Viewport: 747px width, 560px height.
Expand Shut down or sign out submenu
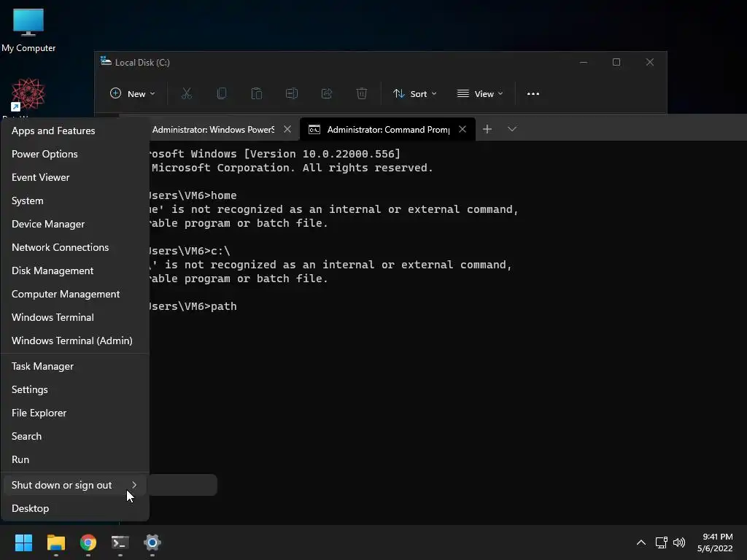tap(75, 485)
